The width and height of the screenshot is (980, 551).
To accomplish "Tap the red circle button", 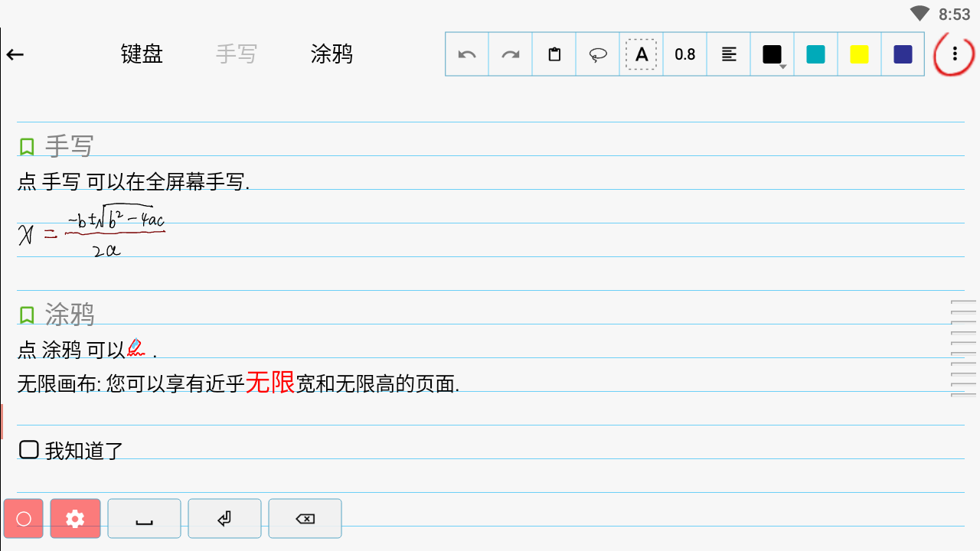I will click(x=24, y=519).
